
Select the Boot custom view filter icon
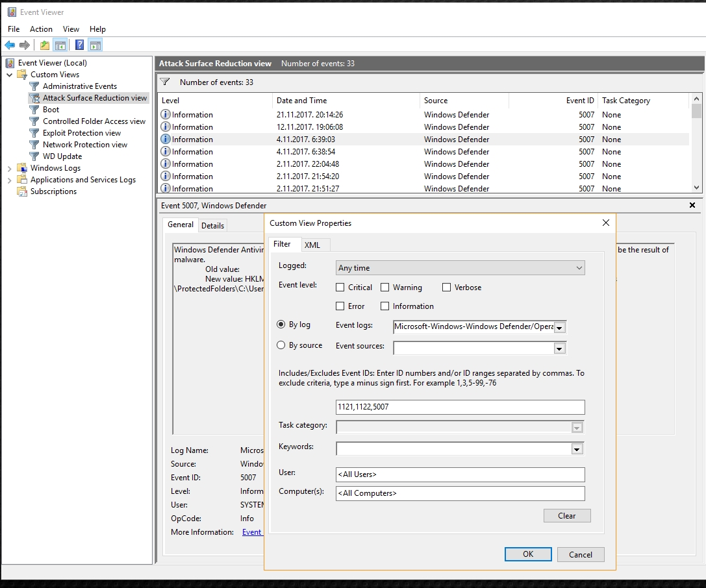[34, 110]
